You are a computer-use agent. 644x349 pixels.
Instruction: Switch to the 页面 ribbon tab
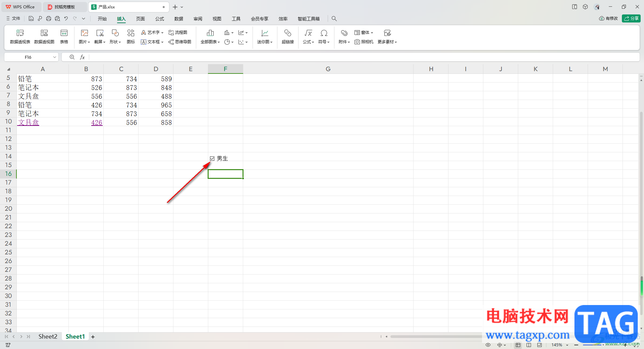pyautogui.click(x=141, y=19)
